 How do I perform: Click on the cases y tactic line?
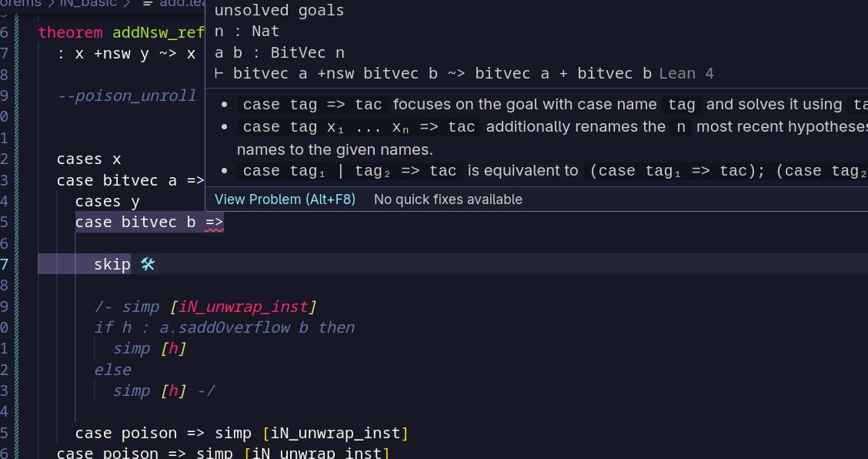tap(108, 202)
